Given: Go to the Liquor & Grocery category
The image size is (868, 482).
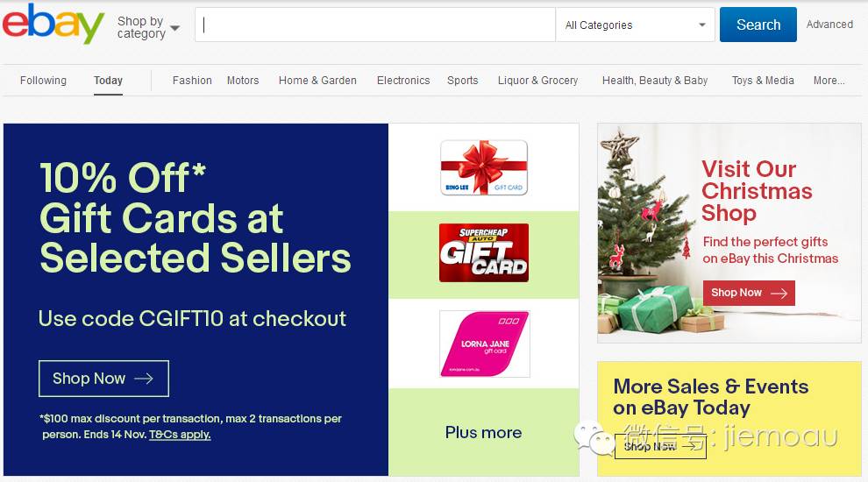Looking at the screenshot, I should pyautogui.click(x=537, y=81).
